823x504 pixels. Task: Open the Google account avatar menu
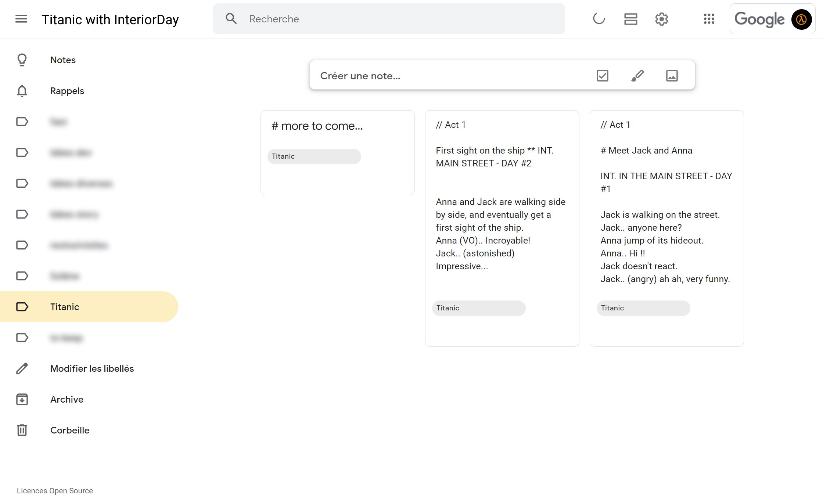point(801,19)
